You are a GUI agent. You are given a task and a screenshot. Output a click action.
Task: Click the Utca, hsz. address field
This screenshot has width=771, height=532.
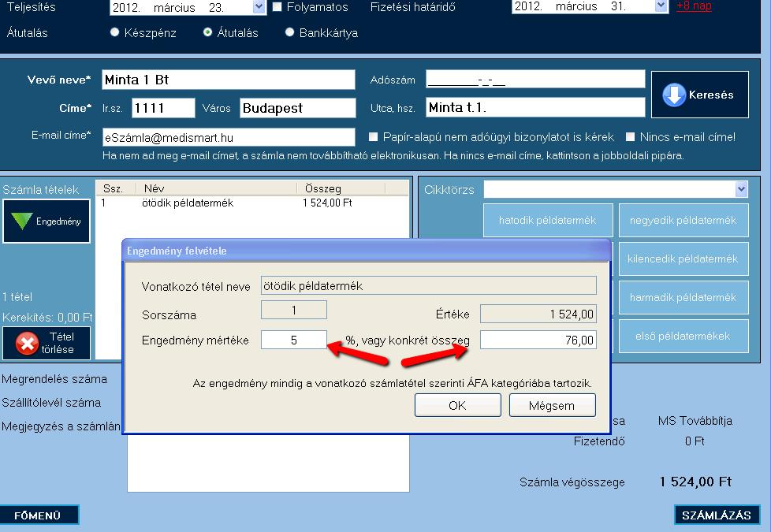point(535,107)
